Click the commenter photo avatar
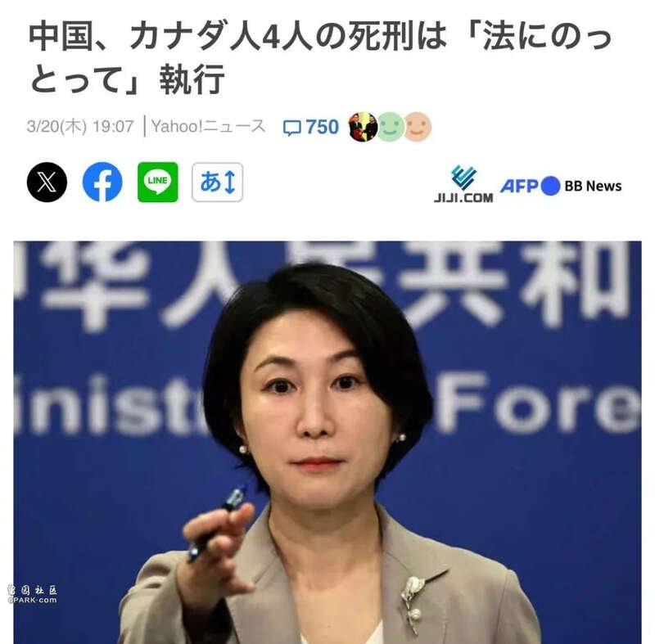This screenshot has height=644, width=655. pyautogui.click(x=363, y=127)
